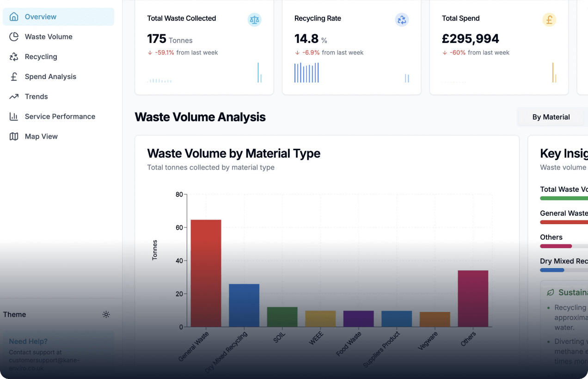Click the '£295,994' spend value

[x=471, y=39]
